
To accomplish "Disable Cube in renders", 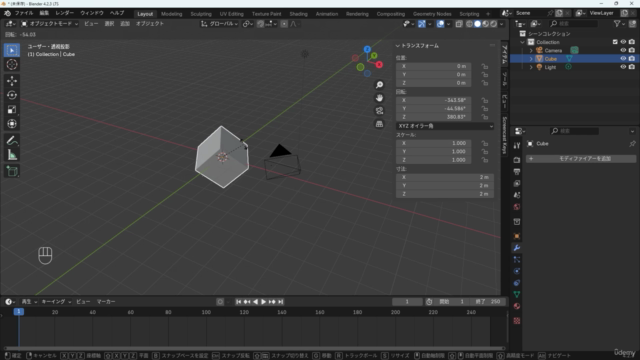I will pos(631,59).
